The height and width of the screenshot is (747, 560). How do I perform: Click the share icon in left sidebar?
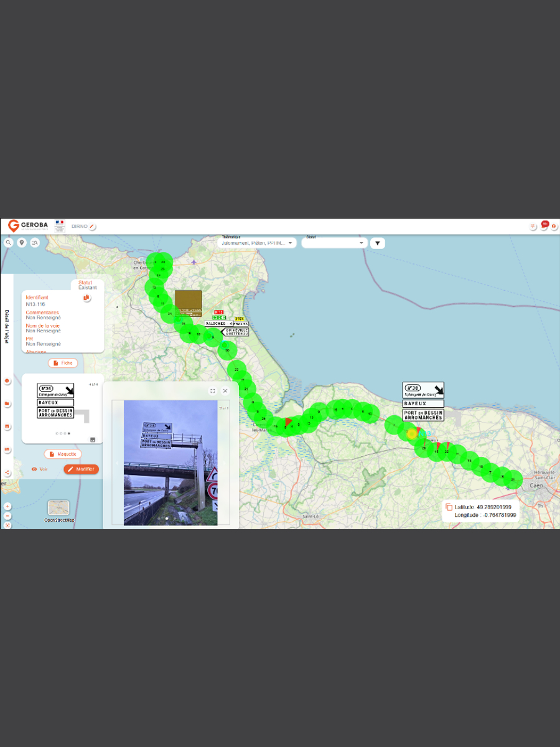[7, 473]
